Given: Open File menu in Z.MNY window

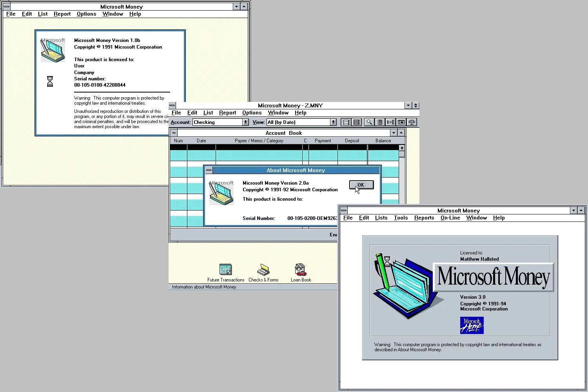Looking at the screenshot, I should pos(176,113).
